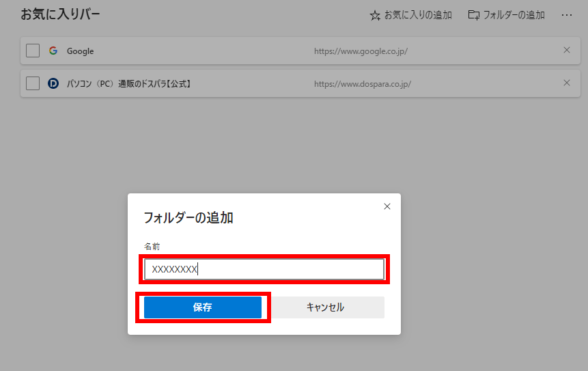
Task: Click the Dospara favicon icon
Action: coord(53,83)
